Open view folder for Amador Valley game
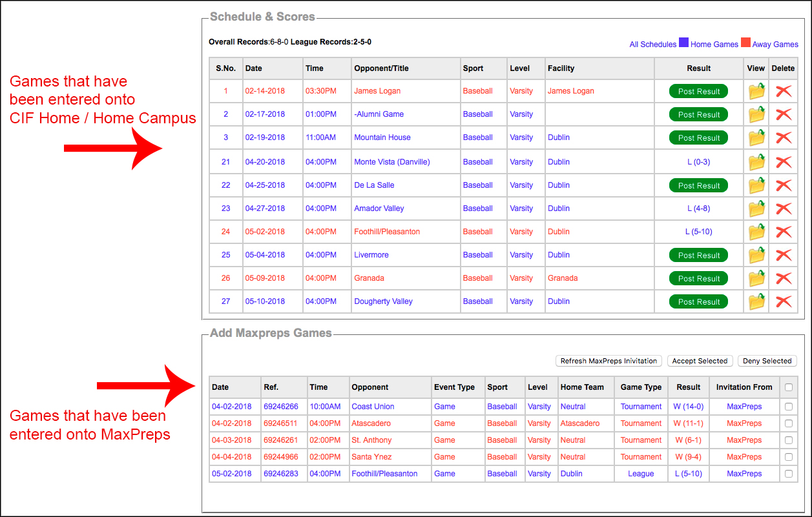812x517 pixels. tap(756, 209)
